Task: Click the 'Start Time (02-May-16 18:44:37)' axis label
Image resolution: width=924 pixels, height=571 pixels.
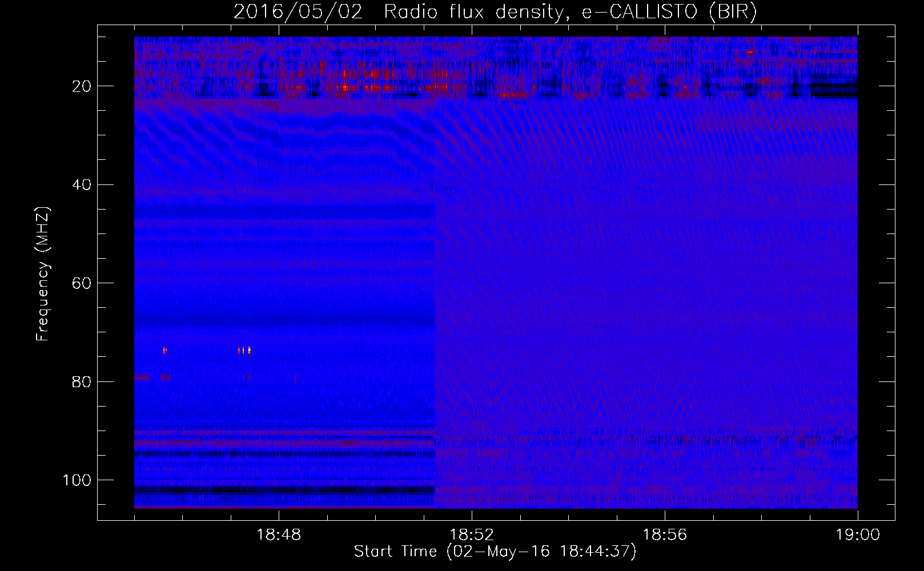Action: point(495,552)
